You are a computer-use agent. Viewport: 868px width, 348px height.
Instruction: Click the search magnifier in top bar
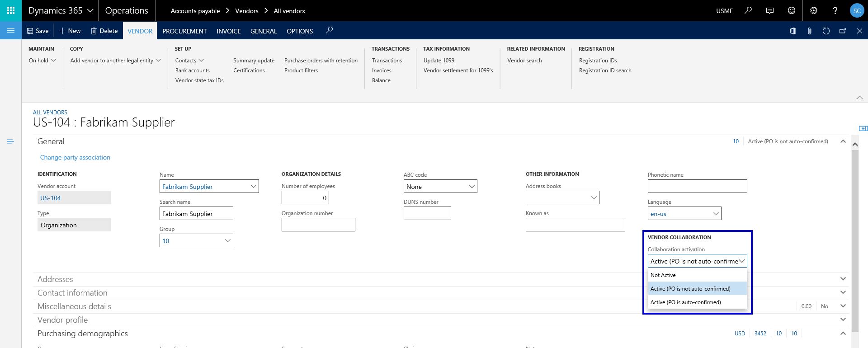[x=748, y=10]
